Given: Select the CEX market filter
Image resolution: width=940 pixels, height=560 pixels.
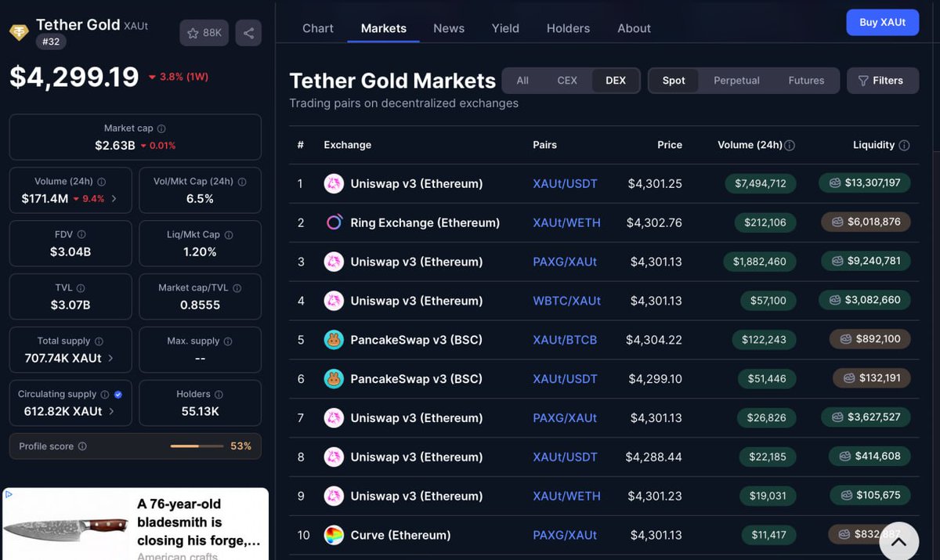Looking at the screenshot, I should [x=567, y=81].
